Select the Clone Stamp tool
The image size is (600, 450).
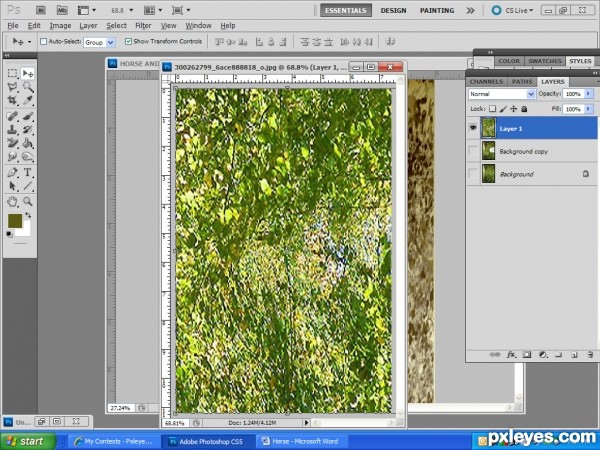12,129
